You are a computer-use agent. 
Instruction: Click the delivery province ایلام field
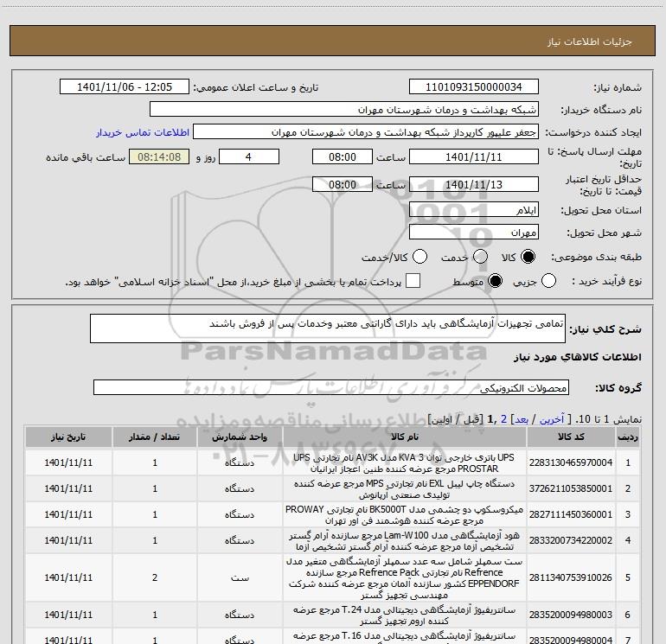[474, 210]
